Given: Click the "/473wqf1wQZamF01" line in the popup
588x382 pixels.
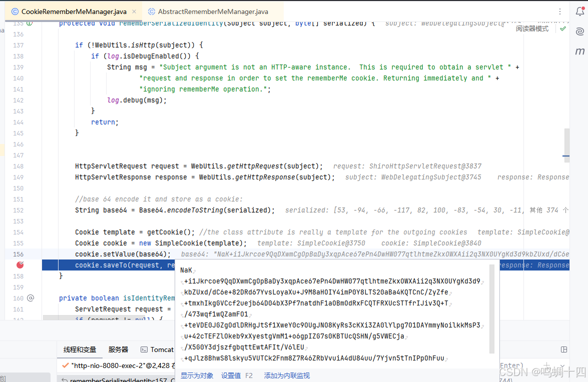Looking at the screenshot, I should pos(216,314).
